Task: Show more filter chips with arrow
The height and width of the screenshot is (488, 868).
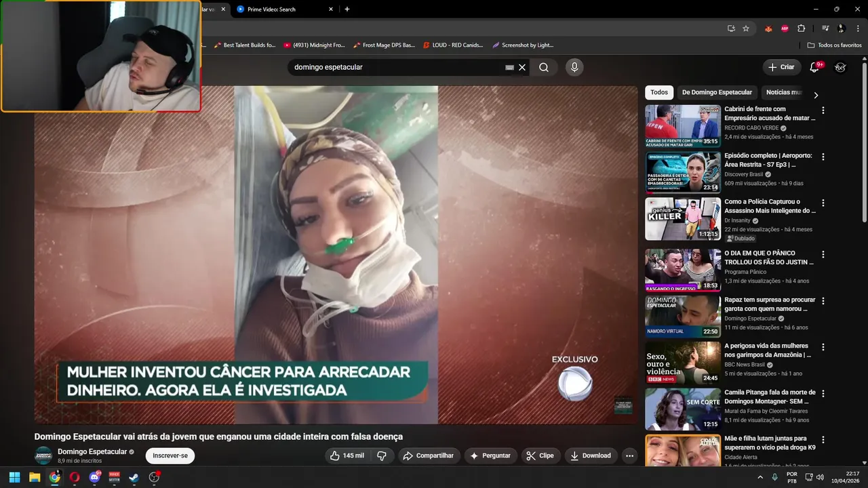Action: click(816, 95)
